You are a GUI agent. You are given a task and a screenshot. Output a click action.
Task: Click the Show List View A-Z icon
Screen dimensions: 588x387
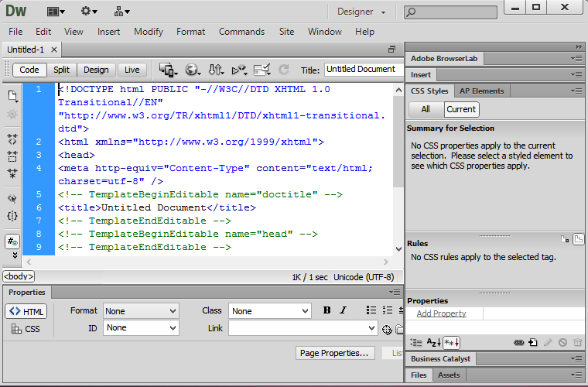(x=433, y=342)
